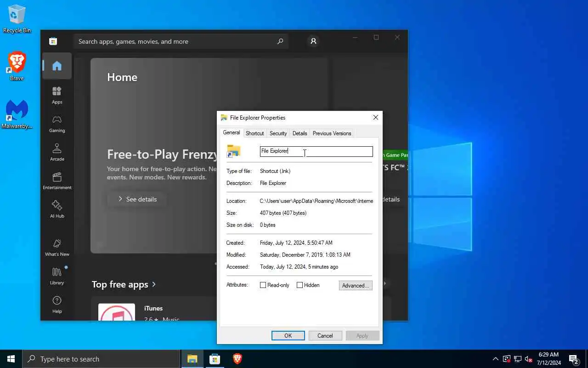Open the Top free apps list
588x368 pixels.
point(124,284)
